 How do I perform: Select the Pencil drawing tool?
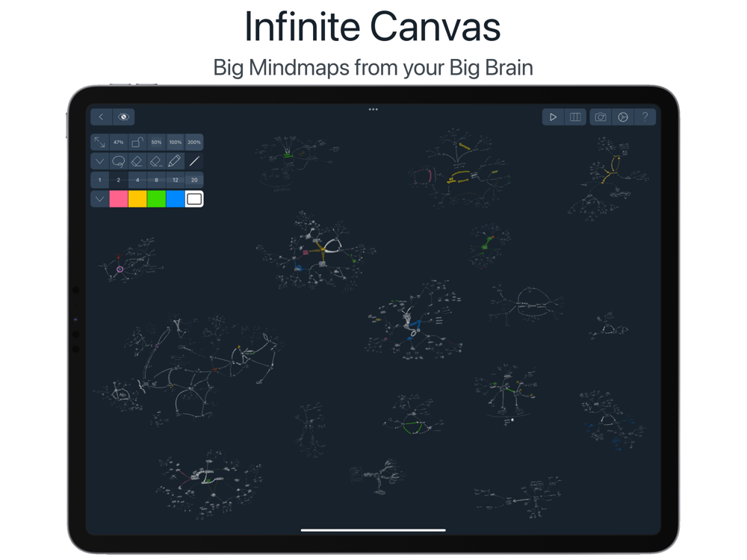176,161
